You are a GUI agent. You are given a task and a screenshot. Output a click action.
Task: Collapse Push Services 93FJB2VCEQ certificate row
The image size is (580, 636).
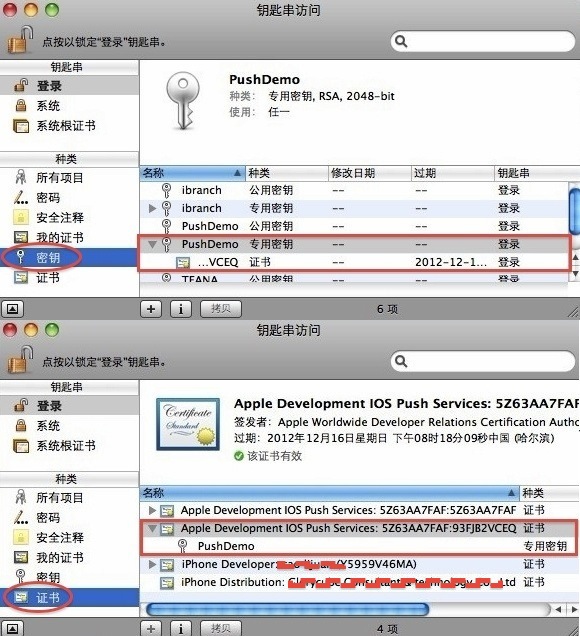click(x=152, y=529)
